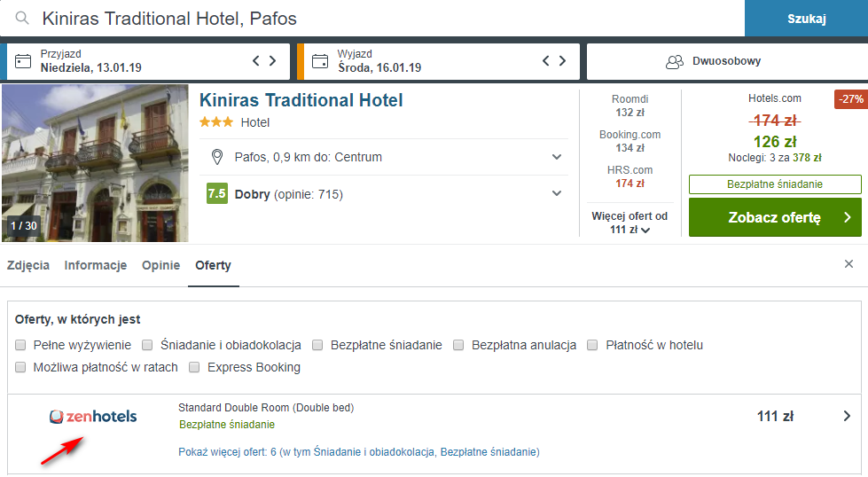
Task: Check the Express Booking filter
Action: click(x=194, y=367)
